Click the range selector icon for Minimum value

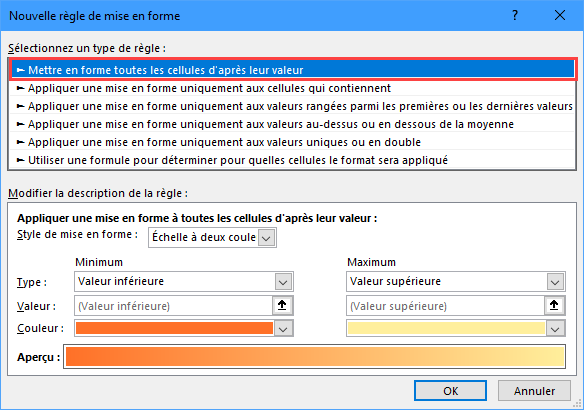pyautogui.click(x=282, y=305)
